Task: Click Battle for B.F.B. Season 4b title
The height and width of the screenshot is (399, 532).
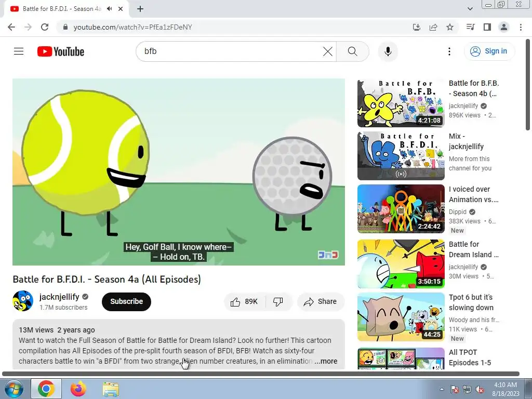Action: tap(474, 88)
